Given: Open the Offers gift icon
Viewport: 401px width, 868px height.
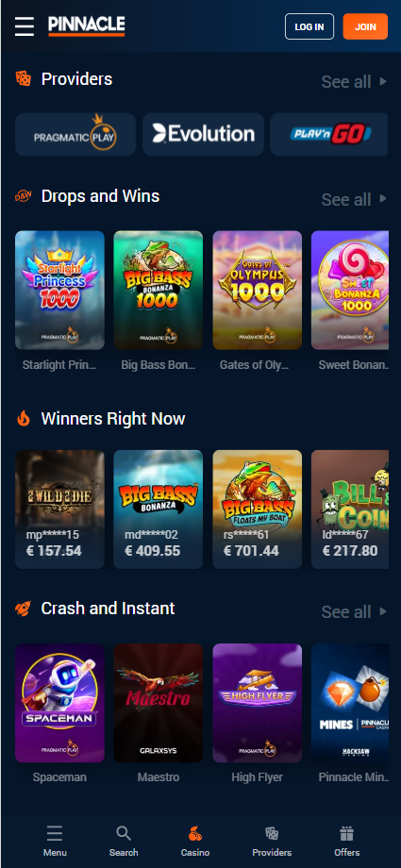Looking at the screenshot, I should click(346, 834).
